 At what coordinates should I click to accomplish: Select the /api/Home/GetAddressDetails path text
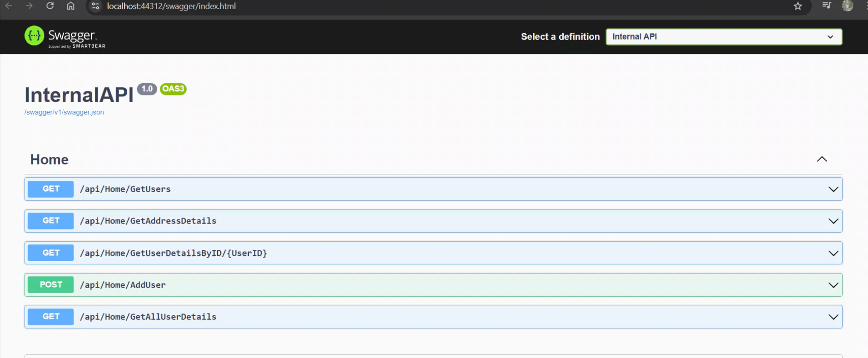click(148, 221)
